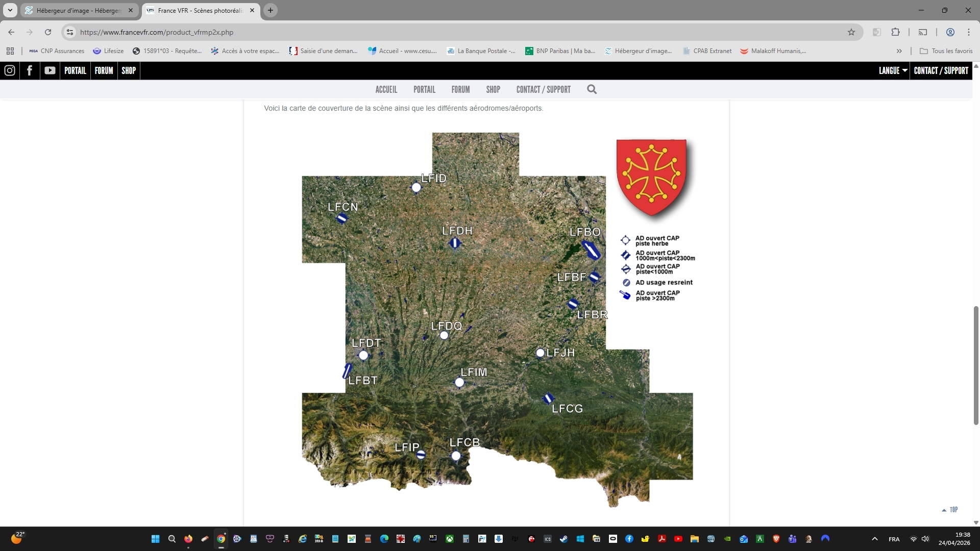Open Chrome extensions puzzle icon
The height and width of the screenshot is (551, 980).
tap(895, 32)
